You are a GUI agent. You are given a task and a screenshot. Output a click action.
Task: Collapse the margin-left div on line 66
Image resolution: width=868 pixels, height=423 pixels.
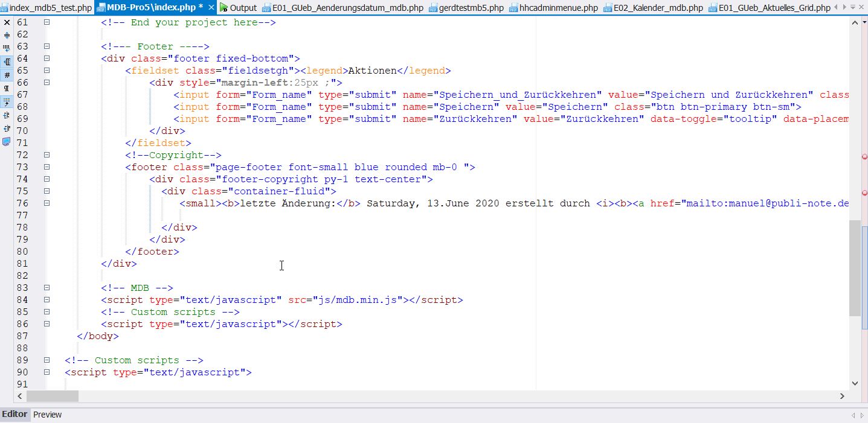pos(47,83)
